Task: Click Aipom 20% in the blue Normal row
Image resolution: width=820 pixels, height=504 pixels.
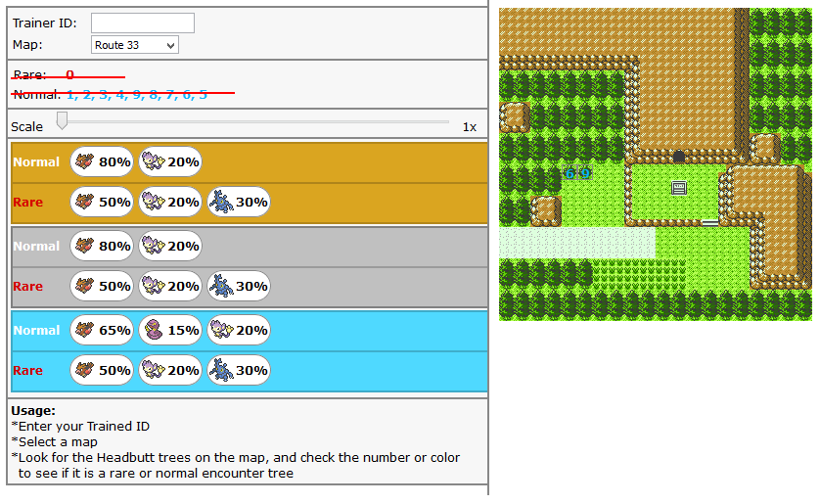Action: click(238, 331)
